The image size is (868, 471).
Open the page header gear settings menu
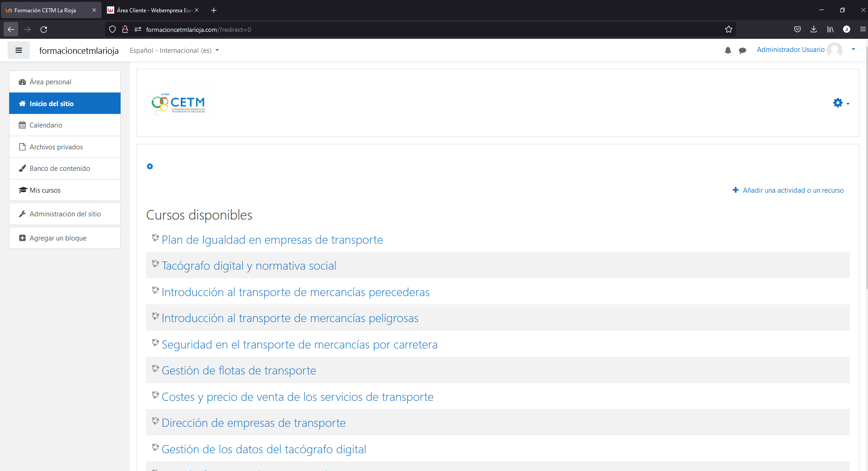click(841, 103)
